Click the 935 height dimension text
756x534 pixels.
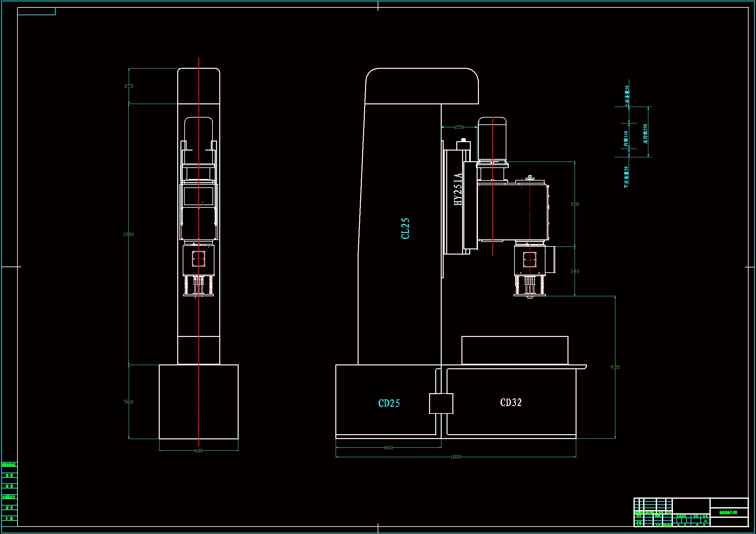pos(615,367)
